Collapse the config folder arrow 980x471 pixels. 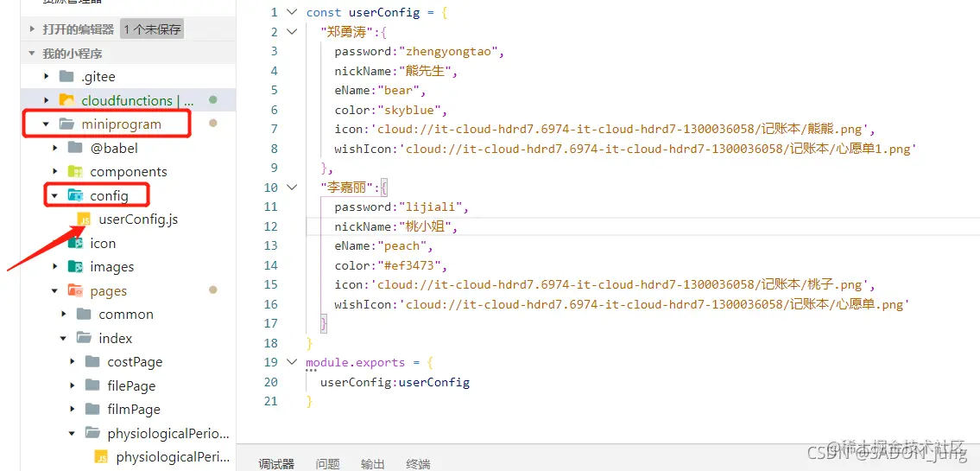pos(55,196)
